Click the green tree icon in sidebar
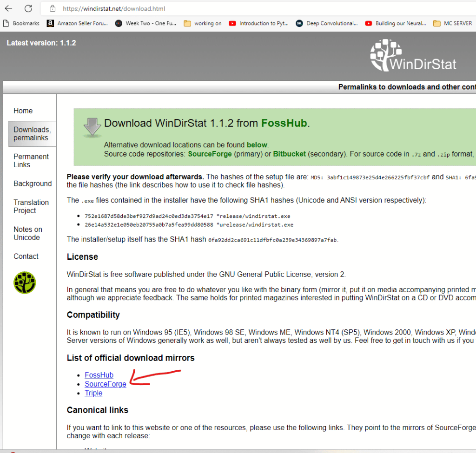 pyautogui.click(x=25, y=282)
